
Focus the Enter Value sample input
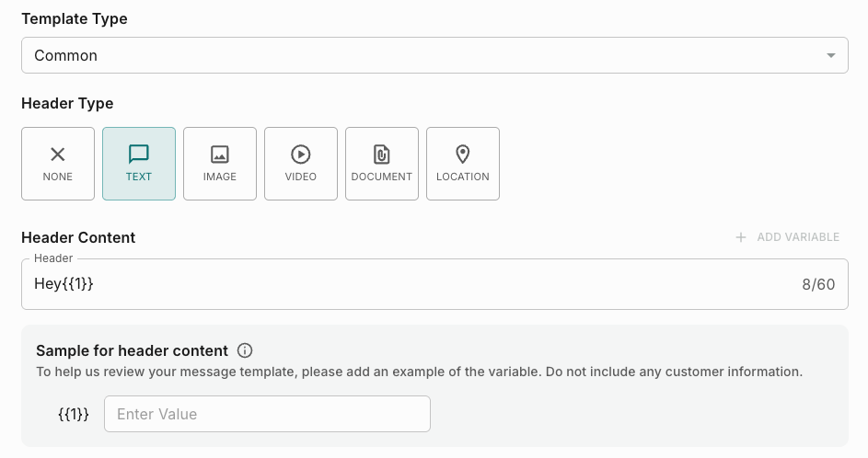[x=267, y=414]
